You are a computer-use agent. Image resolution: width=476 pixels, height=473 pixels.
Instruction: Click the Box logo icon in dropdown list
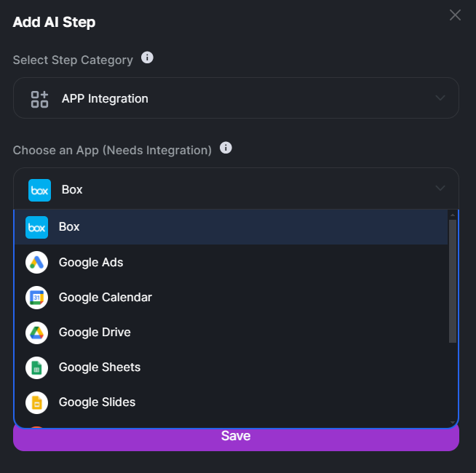(x=36, y=227)
